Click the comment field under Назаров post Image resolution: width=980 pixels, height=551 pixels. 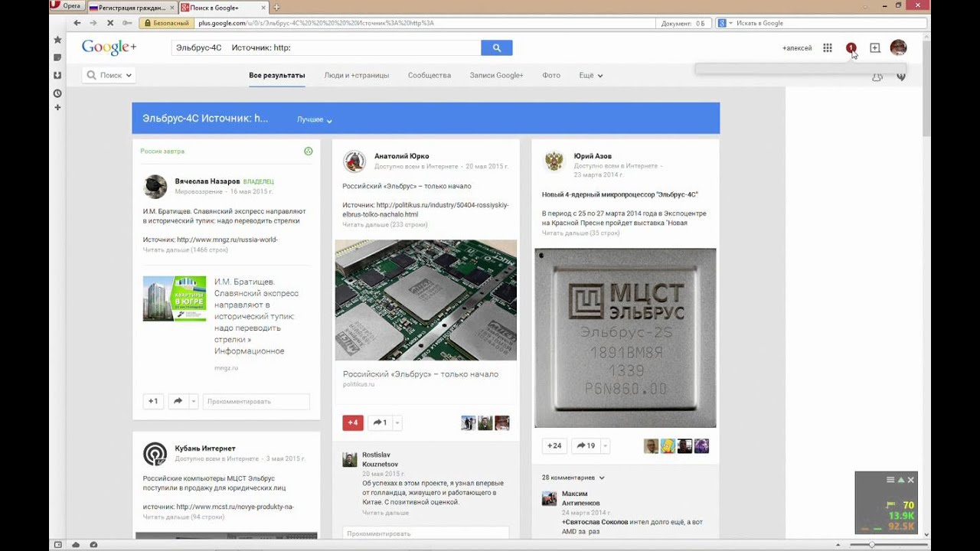[256, 401]
